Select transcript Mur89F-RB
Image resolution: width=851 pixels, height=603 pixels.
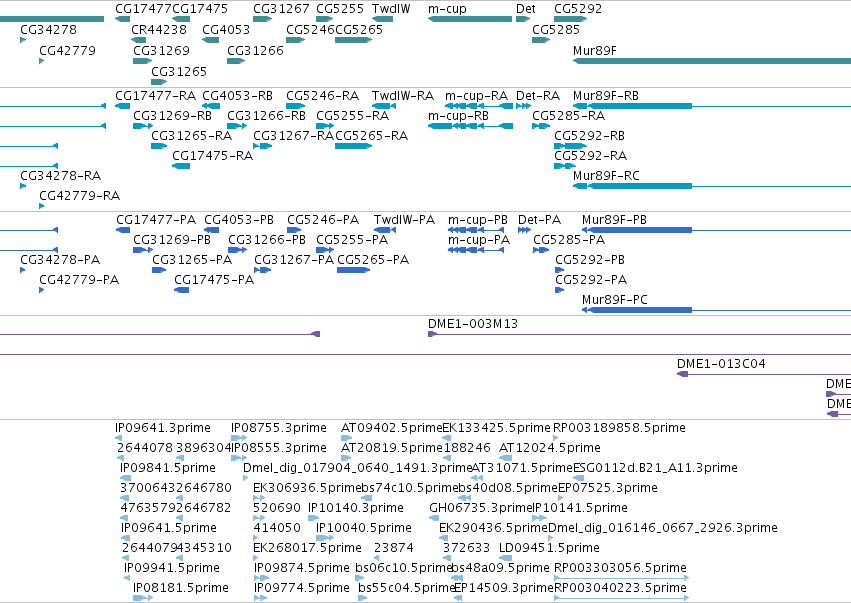coord(606,96)
